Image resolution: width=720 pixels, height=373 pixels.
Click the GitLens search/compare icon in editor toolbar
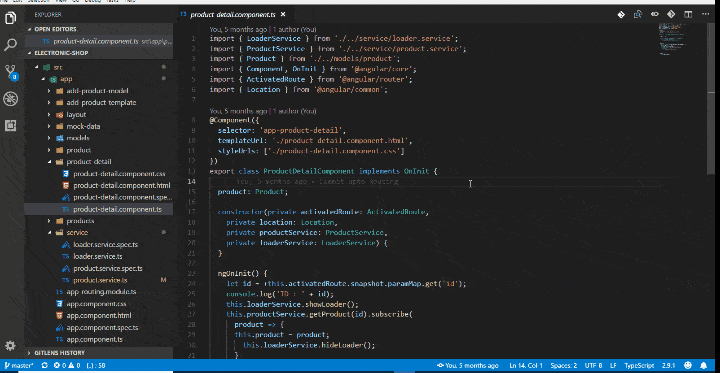point(637,15)
